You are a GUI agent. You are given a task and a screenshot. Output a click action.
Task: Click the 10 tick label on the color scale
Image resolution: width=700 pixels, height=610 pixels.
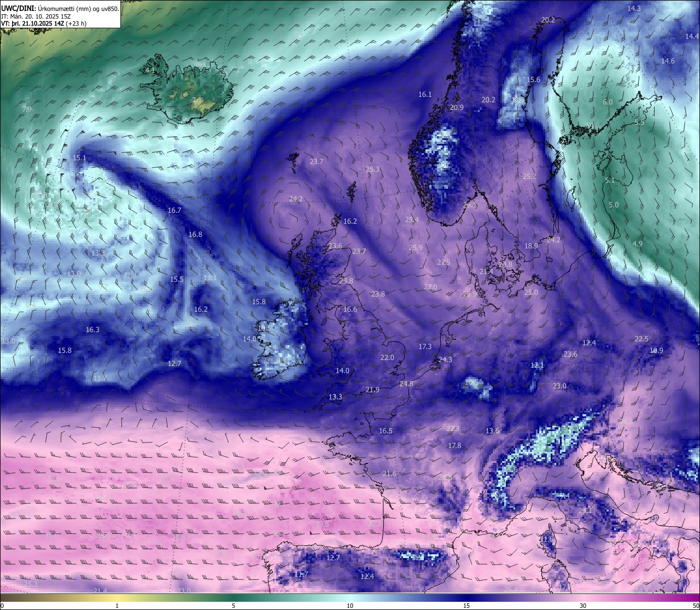(x=349, y=606)
